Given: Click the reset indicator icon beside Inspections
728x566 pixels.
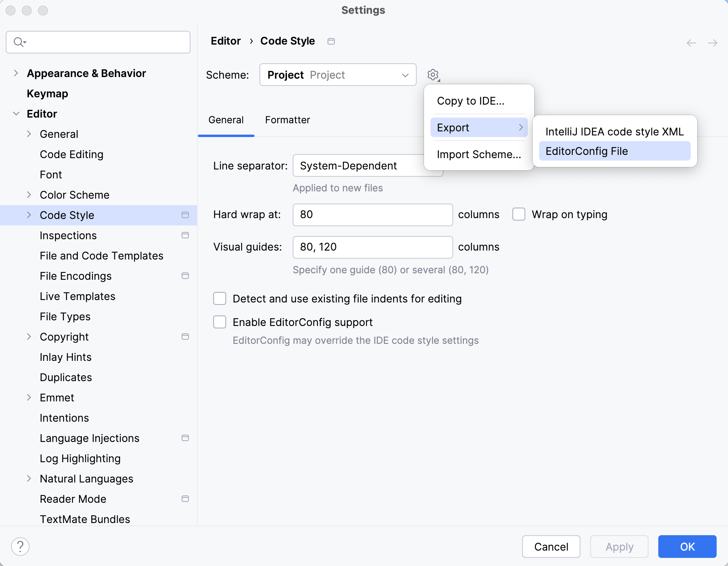Looking at the screenshot, I should pyautogui.click(x=185, y=235).
